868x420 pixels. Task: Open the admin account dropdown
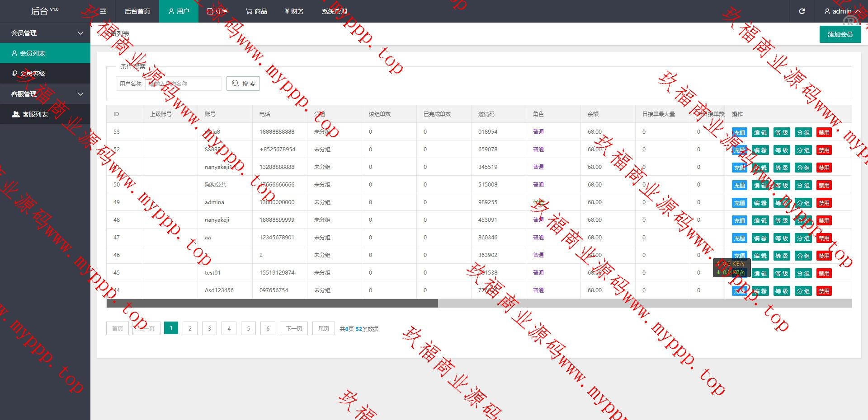(841, 11)
